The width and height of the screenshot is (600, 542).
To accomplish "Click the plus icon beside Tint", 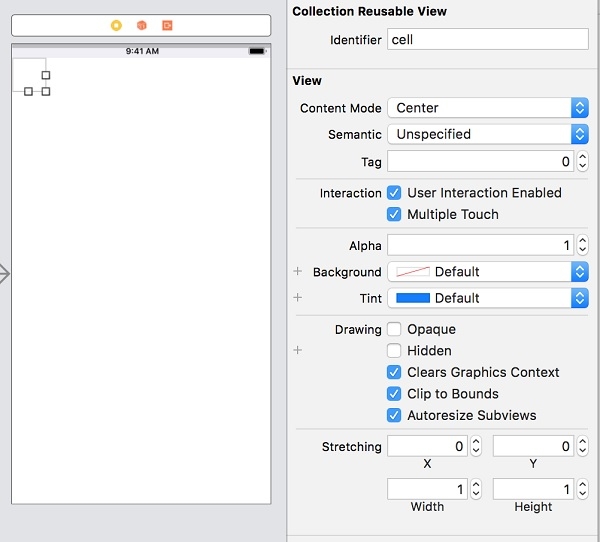I will click(x=297, y=298).
